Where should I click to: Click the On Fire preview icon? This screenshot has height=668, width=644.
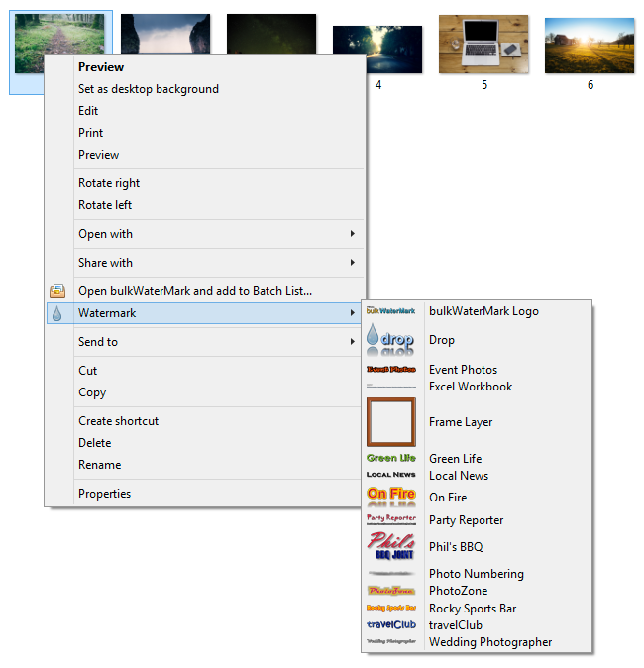391,497
